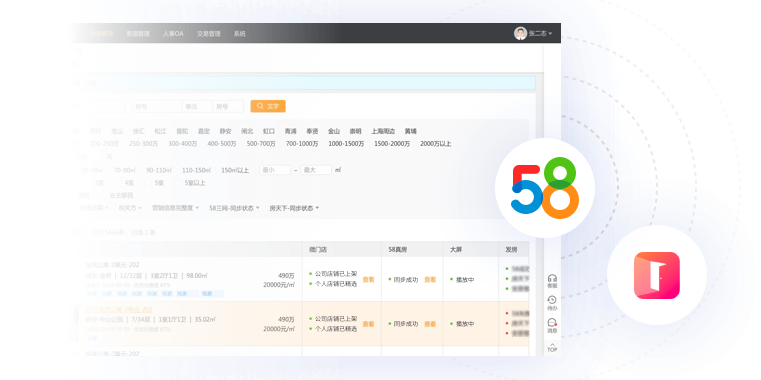Expand the 58三网-同步状态 dropdown

pyautogui.click(x=234, y=208)
